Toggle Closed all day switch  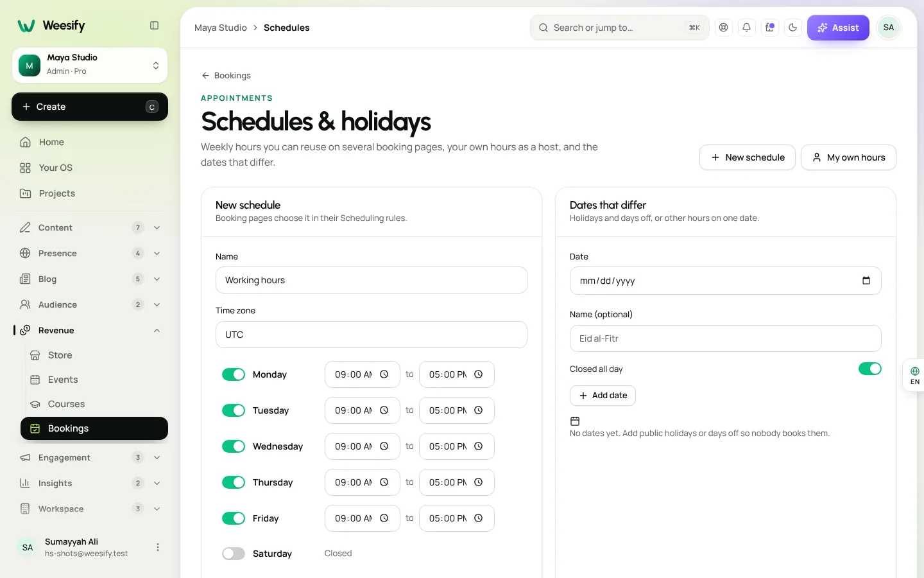[x=870, y=369]
